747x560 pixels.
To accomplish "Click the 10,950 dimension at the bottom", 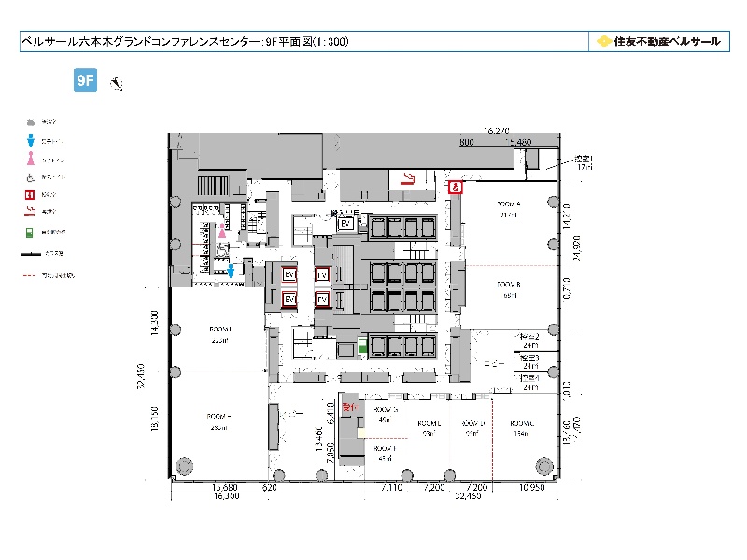I will (531, 487).
